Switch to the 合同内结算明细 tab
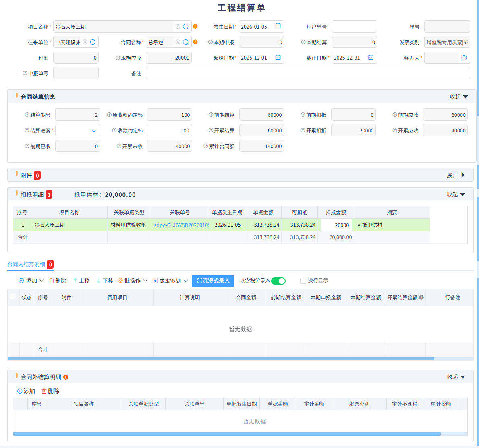 pos(27,264)
